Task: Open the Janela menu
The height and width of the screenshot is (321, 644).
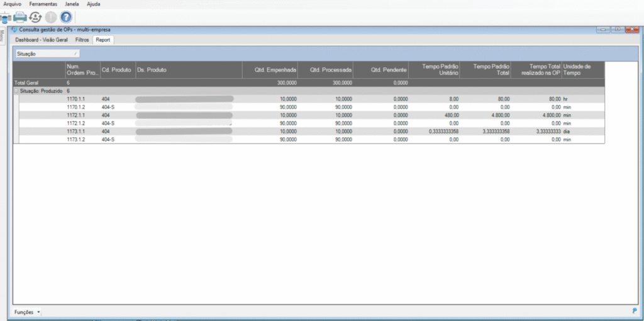Action: click(72, 4)
